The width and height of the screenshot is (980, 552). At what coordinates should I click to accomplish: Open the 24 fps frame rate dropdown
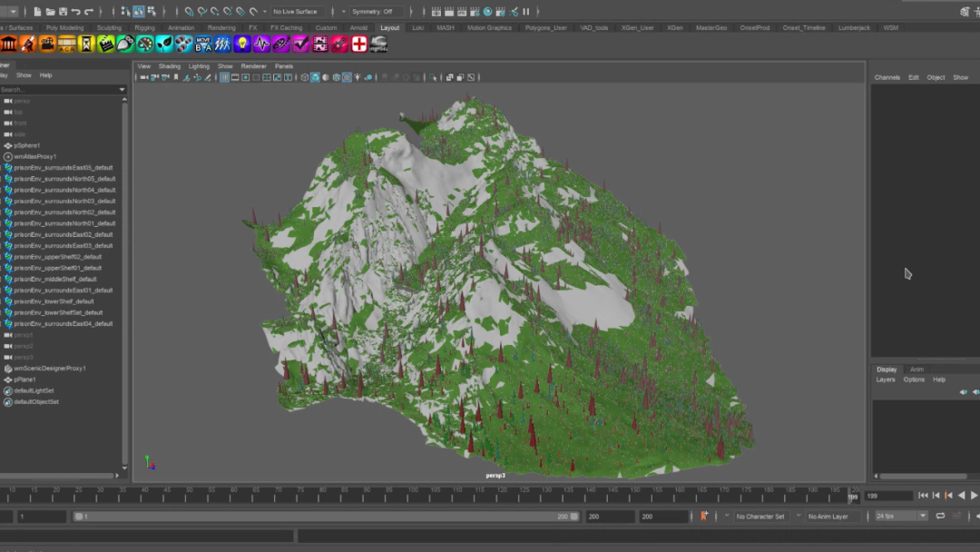pos(900,516)
